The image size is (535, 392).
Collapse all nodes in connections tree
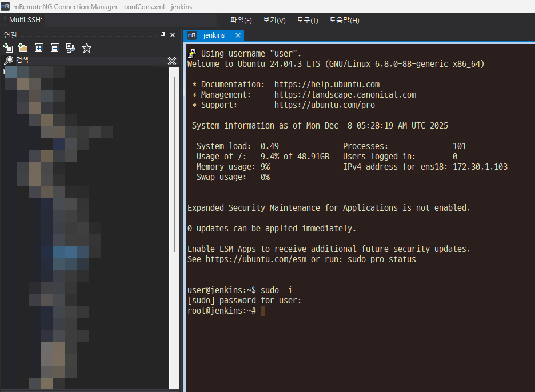tap(55, 48)
